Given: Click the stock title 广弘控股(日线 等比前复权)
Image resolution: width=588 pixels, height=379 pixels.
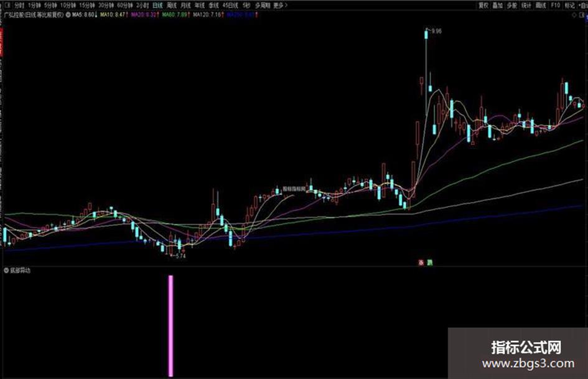Looking at the screenshot, I should click(x=34, y=15).
